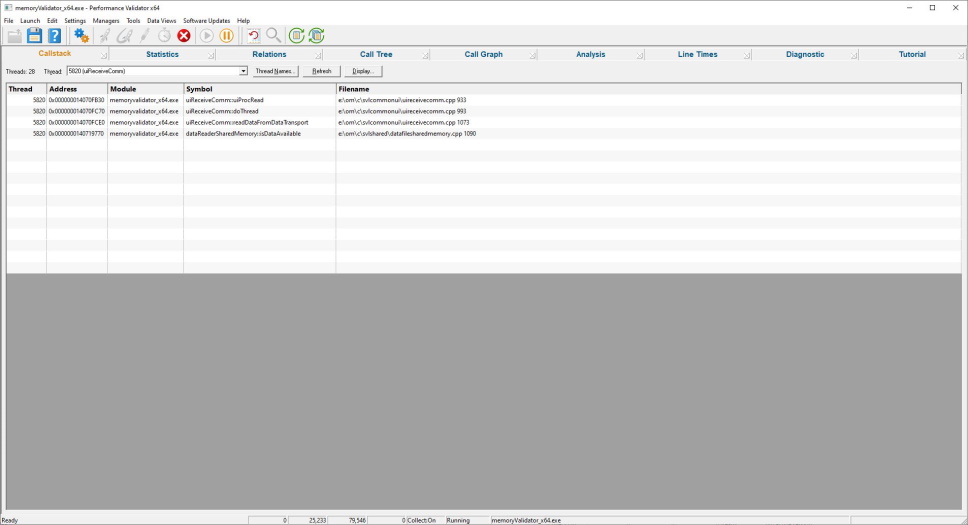Click the Symbol column header

pyautogui.click(x=260, y=89)
